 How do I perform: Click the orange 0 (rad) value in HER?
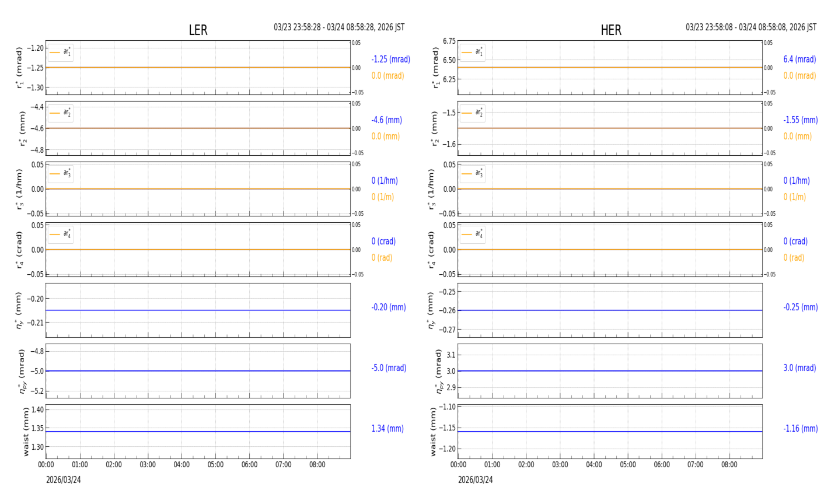[794, 258]
